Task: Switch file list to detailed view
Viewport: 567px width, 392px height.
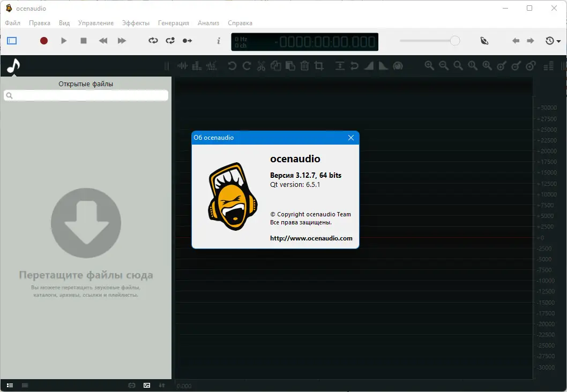Action: pyautogui.click(x=10, y=386)
